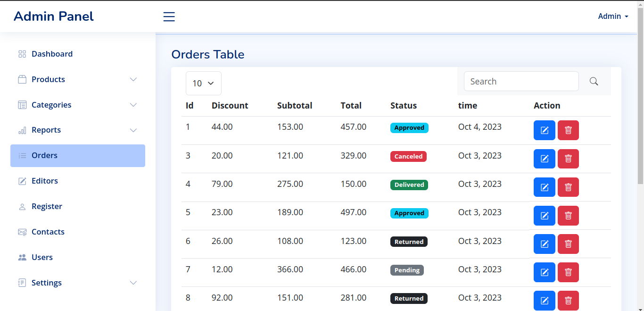Open the Admin account dropdown
This screenshot has width=644, height=311.
pyautogui.click(x=612, y=16)
